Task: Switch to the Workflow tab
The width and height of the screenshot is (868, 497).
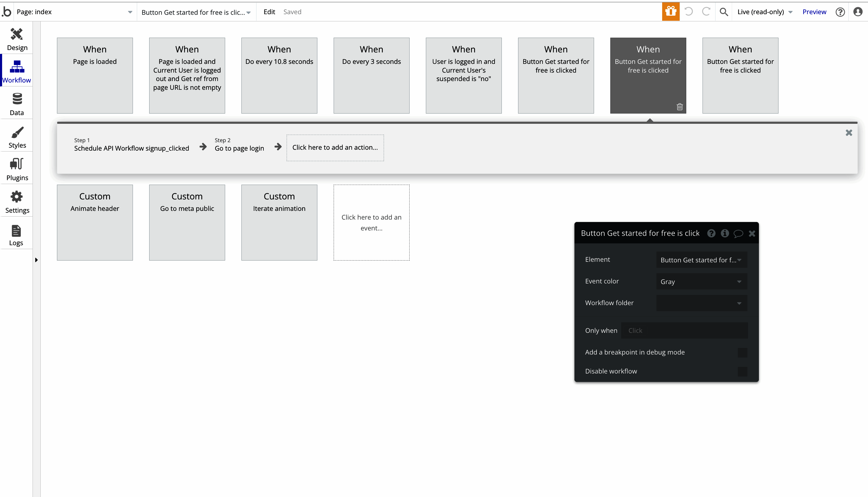Action: click(16, 70)
